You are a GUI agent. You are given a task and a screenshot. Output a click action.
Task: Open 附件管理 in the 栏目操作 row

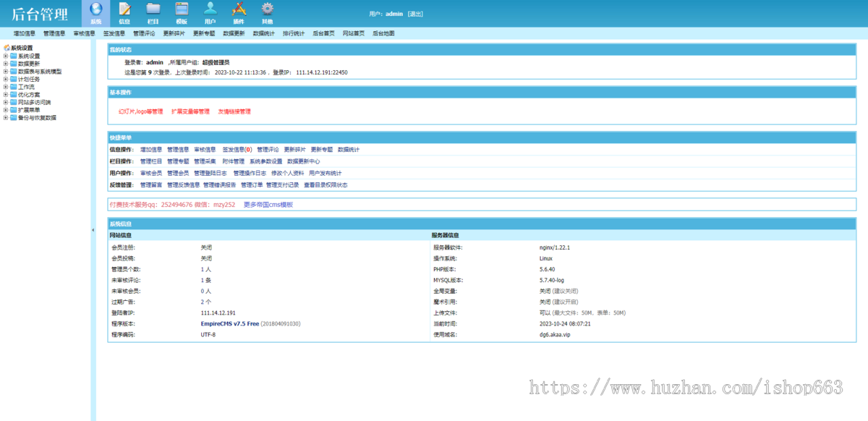233,161
